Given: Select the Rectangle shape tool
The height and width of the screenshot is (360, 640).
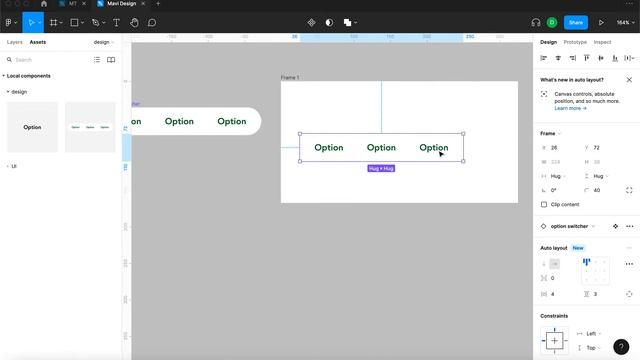Looking at the screenshot, I should [74, 23].
